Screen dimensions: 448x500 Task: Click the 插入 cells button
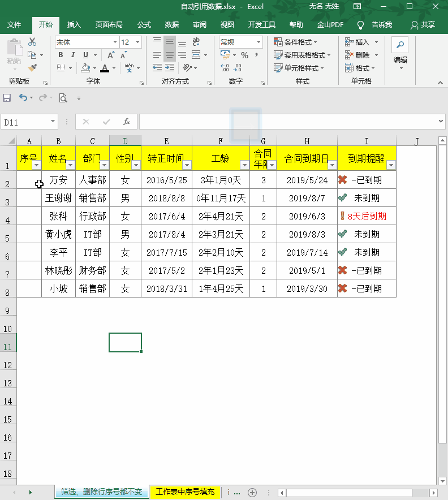pos(361,42)
